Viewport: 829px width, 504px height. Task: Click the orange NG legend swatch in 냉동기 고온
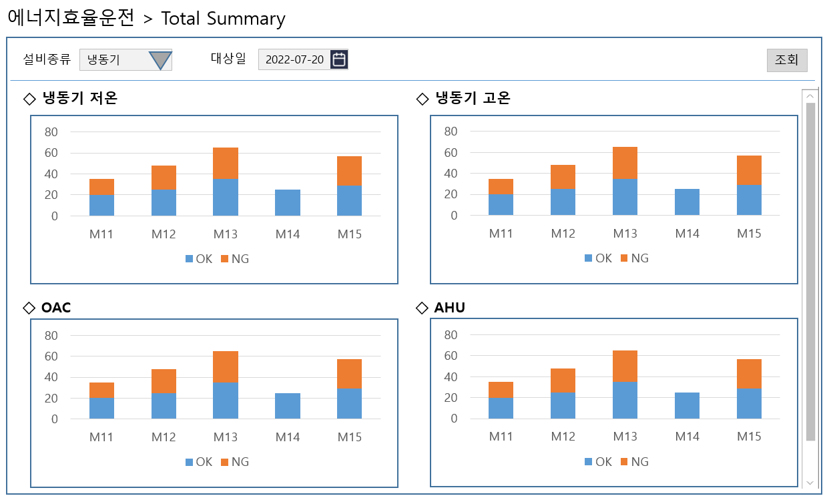[624, 258]
